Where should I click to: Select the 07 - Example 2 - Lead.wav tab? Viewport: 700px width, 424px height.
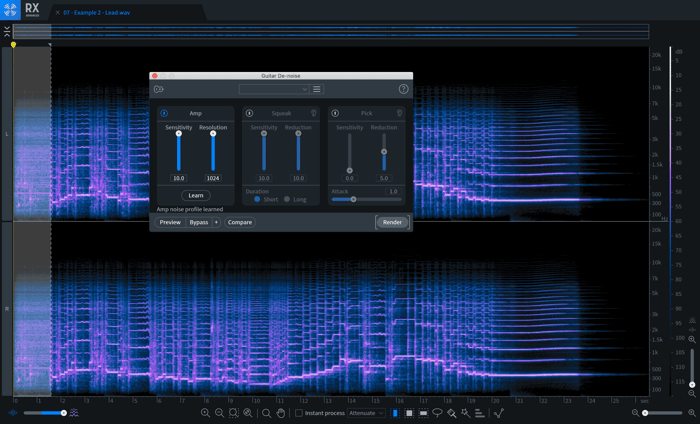96,12
